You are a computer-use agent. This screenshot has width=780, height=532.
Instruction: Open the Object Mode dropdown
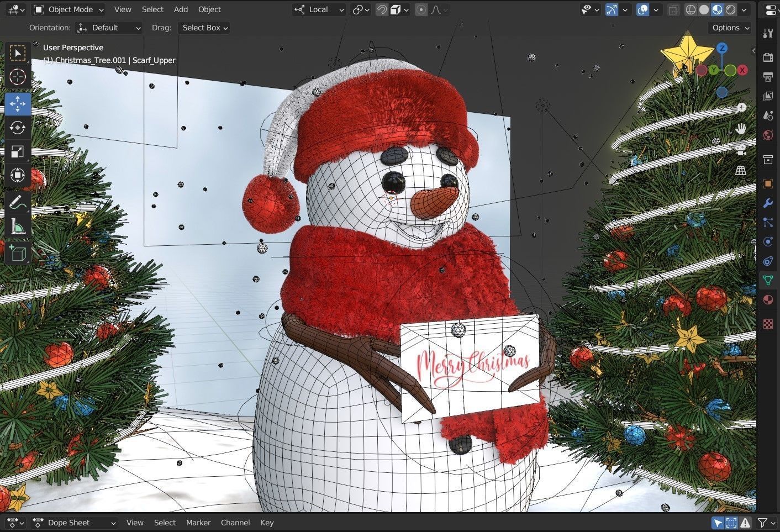point(68,9)
